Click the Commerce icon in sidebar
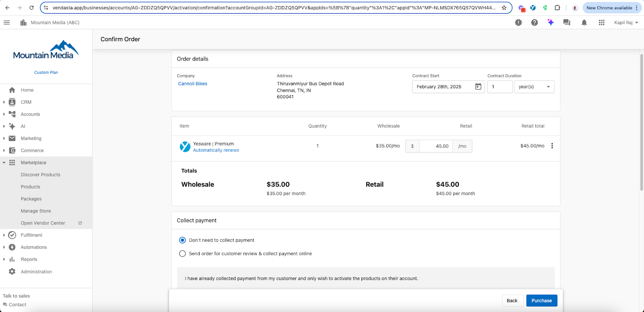The width and height of the screenshot is (644, 312). point(12,150)
